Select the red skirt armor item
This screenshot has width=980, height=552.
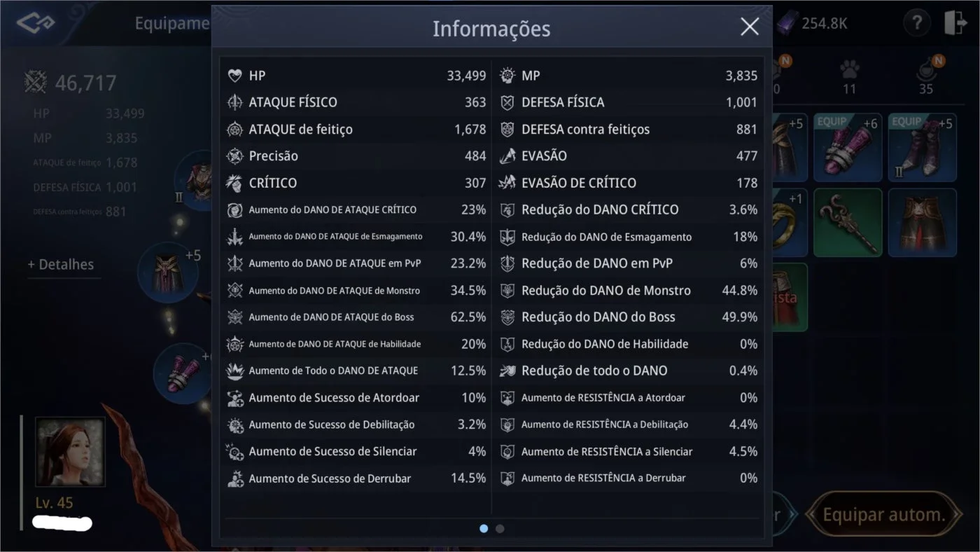point(922,223)
